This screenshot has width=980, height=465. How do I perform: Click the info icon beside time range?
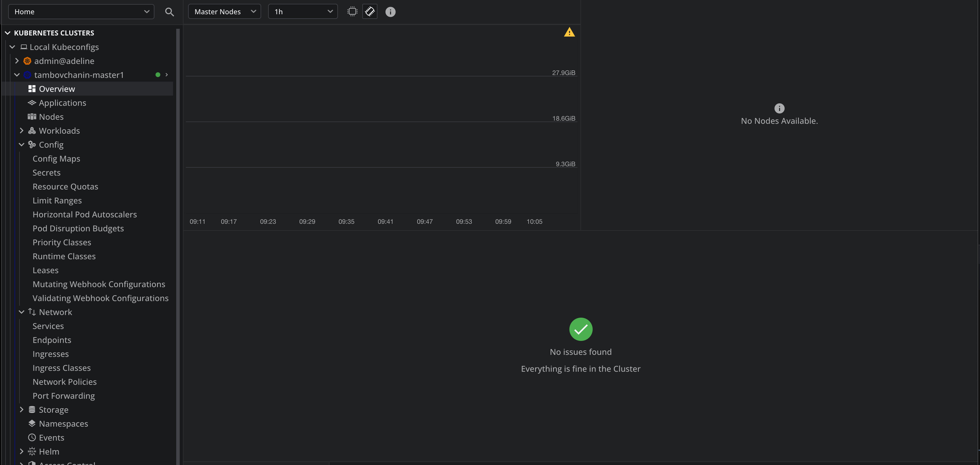point(390,12)
